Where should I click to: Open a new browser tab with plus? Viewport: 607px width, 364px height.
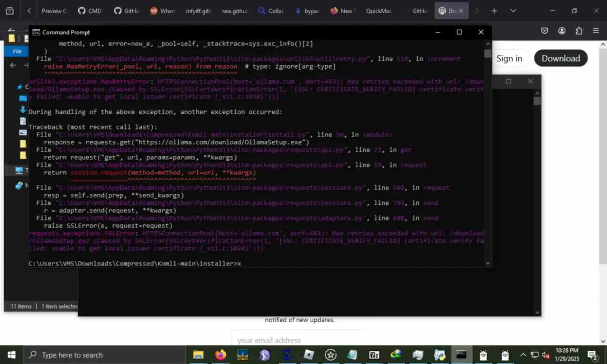click(x=494, y=10)
